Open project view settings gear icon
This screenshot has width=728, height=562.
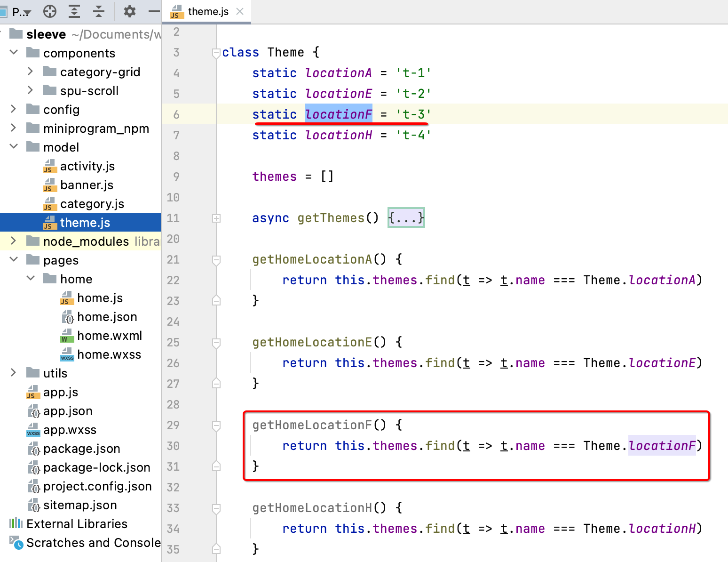click(x=129, y=11)
